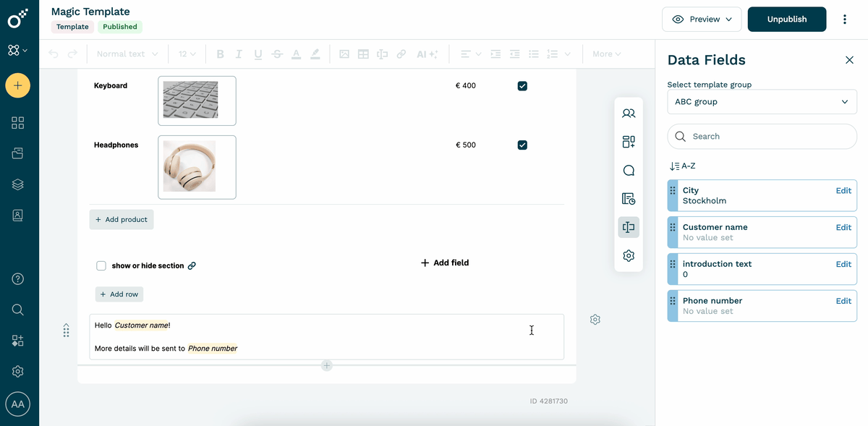868x426 pixels.
Task: Edit the Phone number data field
Action: click(843, 302)
